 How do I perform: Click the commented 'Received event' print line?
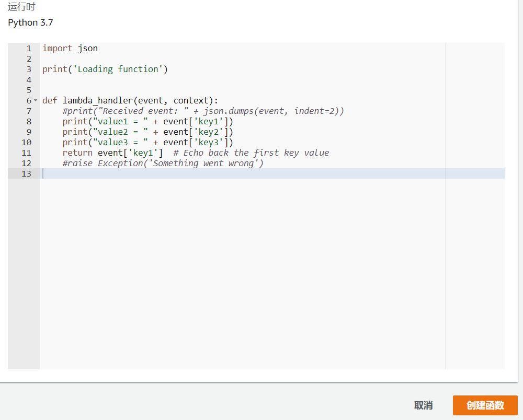pos(203,111)
